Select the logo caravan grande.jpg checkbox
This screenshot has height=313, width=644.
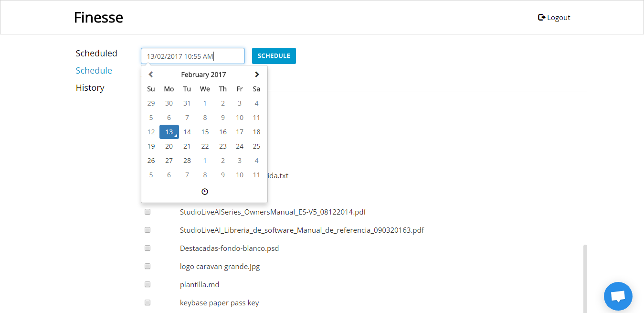click(148, 266)
